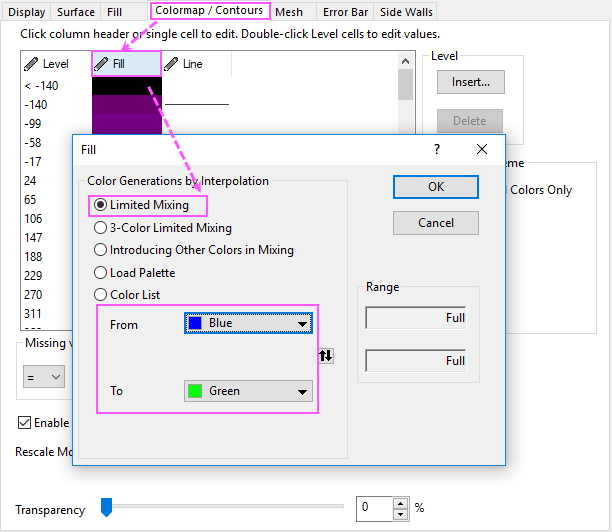Click the black fill swatch for level < -140
Image resolution: width=612 pixels, height=532 pixels.
[x=127, y=86]
